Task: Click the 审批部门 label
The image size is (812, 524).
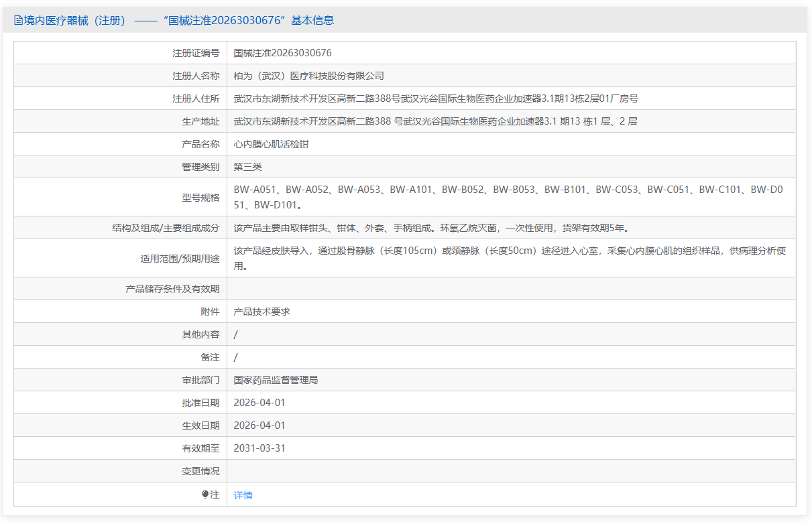Action: coord(200,380)
